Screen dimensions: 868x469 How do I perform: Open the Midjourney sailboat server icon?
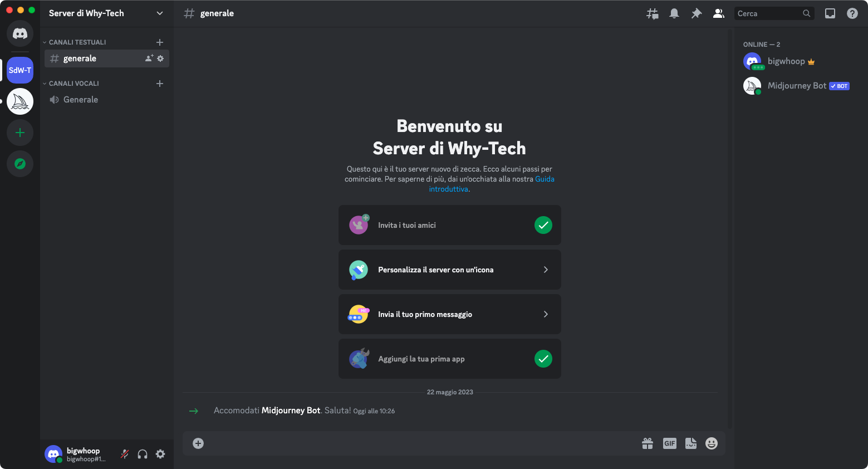pyautogui.click(x=20, y=101)
